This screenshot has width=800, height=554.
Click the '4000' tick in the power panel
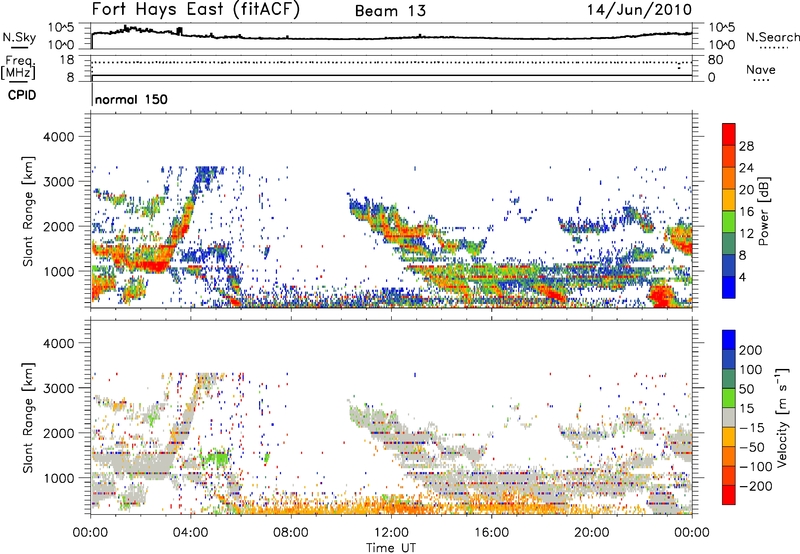tap(59, 137)
